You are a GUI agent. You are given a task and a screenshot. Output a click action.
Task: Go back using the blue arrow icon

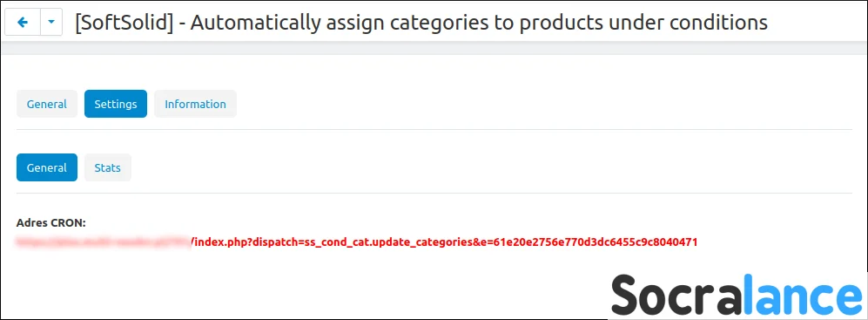[x=23, y=22]
